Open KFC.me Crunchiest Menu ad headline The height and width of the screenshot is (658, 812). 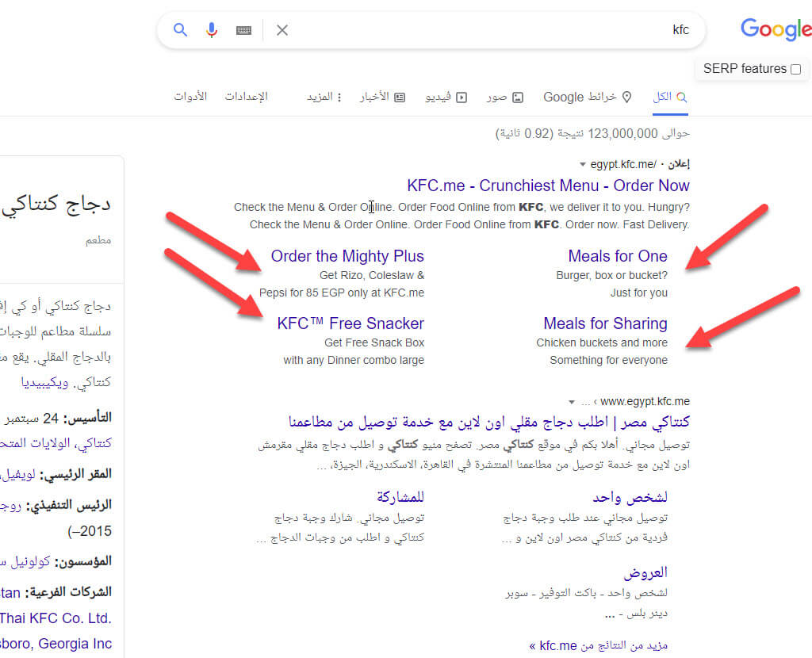pos(548,186)
